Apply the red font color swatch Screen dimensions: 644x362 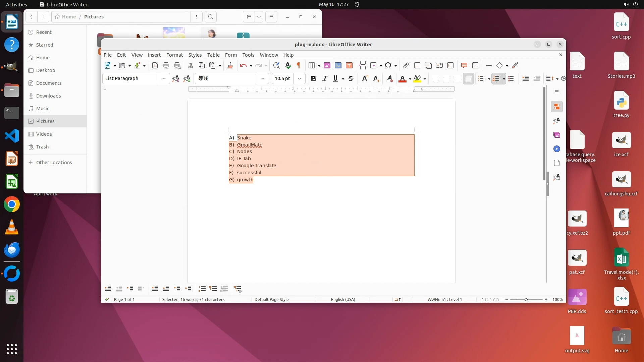coord(402,78)
